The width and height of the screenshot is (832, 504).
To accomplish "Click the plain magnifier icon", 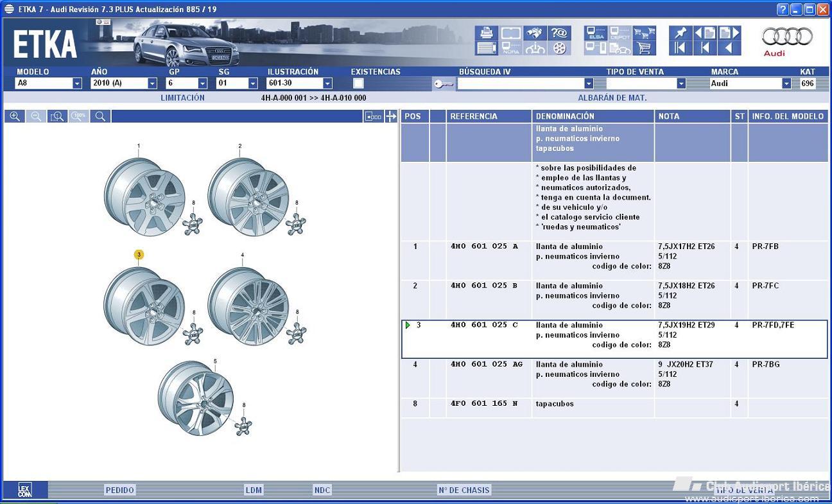I will click(x=100, y=116).
